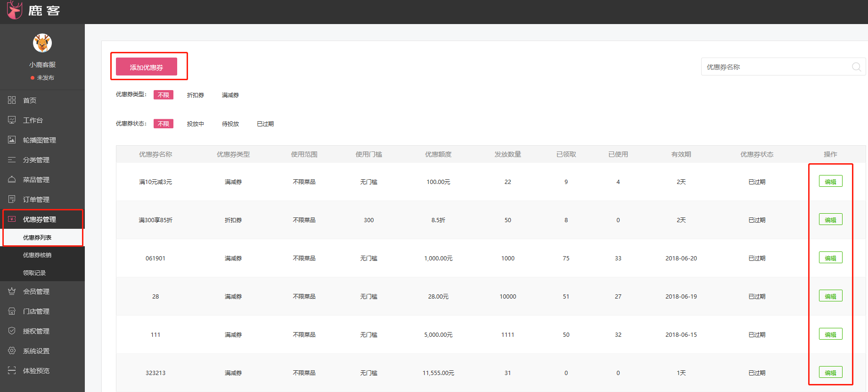Filter coupon status by 待投放
This screenshot has height=392, width=868.
230,124
